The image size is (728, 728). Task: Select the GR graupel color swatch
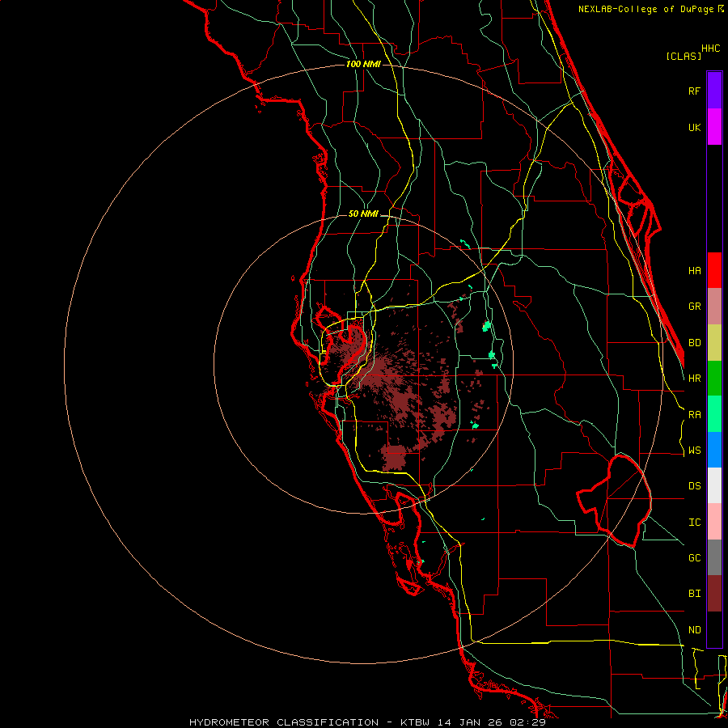714,307
